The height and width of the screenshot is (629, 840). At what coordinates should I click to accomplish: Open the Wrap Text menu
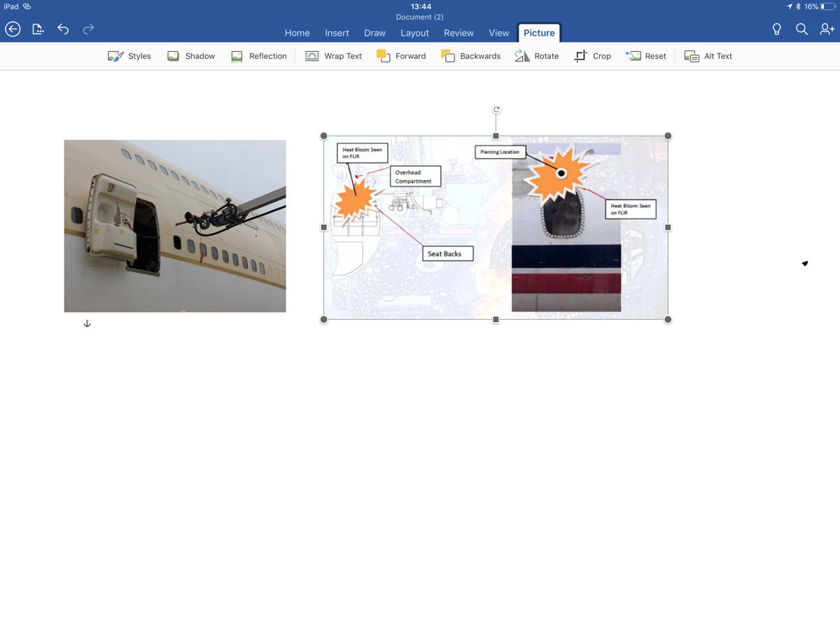(x=333, y=56)
